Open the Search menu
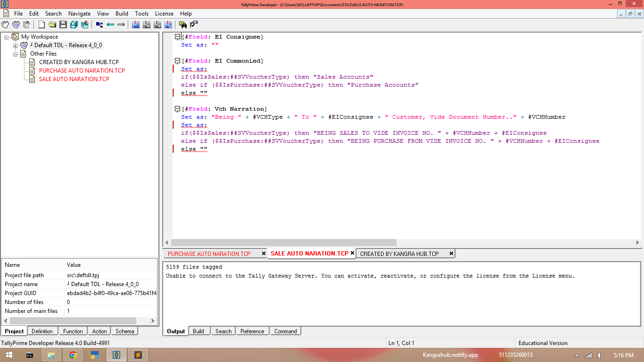This screenshot has width=644, height=362. tap(53, 14)
